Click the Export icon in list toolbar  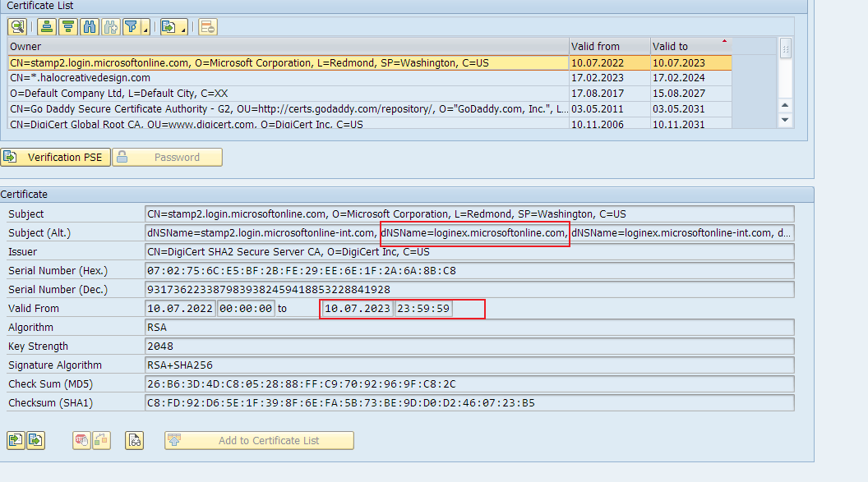tap(169, 27)
